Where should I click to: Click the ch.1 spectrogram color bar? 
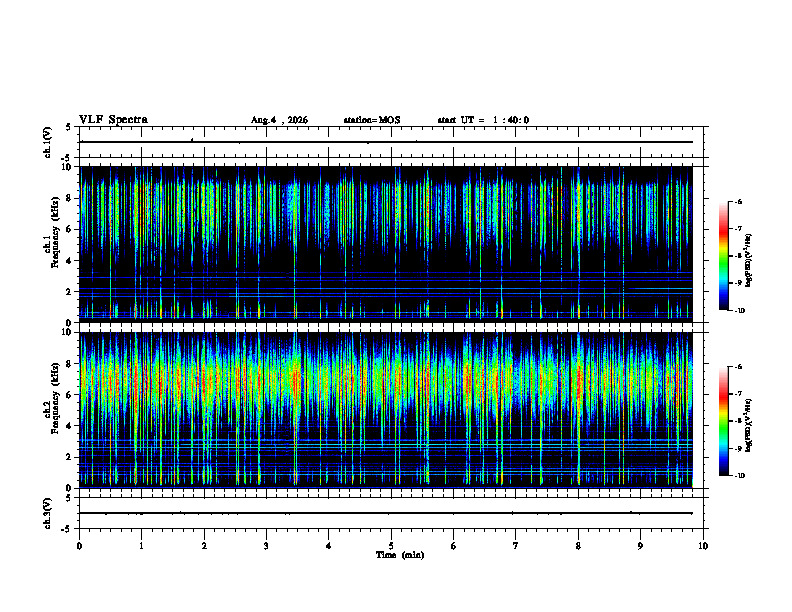coord(723,256)
